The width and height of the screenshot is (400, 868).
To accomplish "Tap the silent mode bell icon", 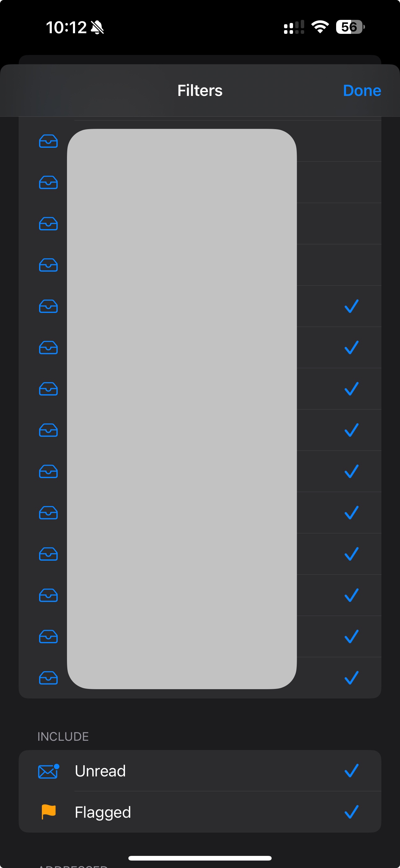I will (97, 27).
